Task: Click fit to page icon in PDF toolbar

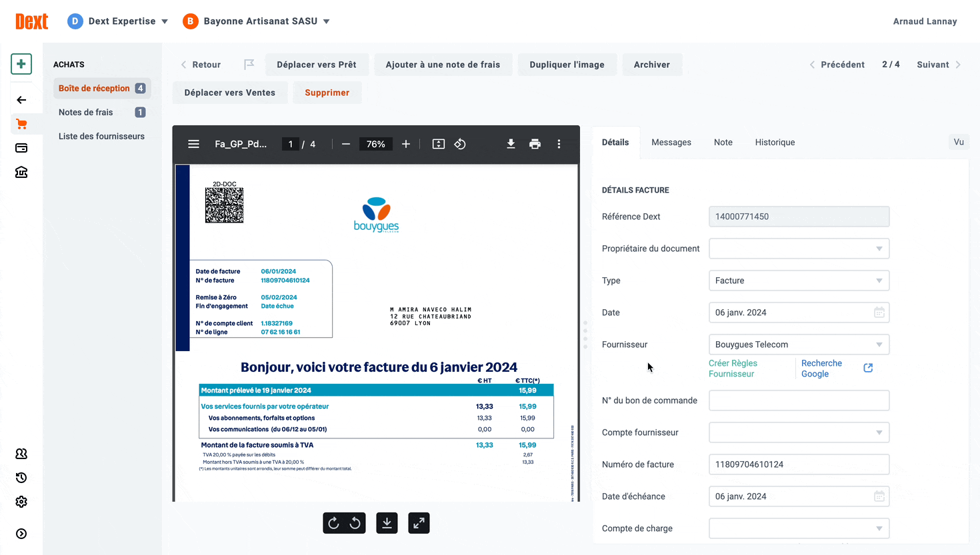Action: [x=439, y=144]
